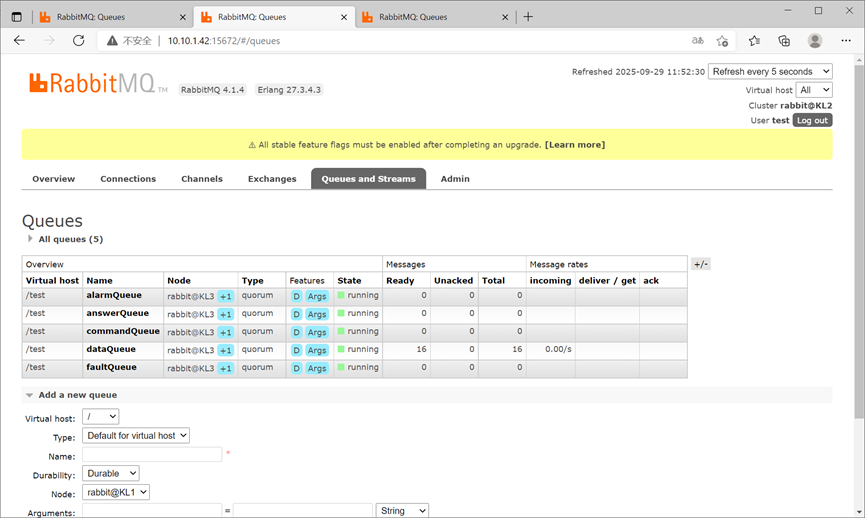Open the Refresh every 5 seconds dropdown
Image resolution: width=865 pixels, height=518 pixels.
point(770,72)
